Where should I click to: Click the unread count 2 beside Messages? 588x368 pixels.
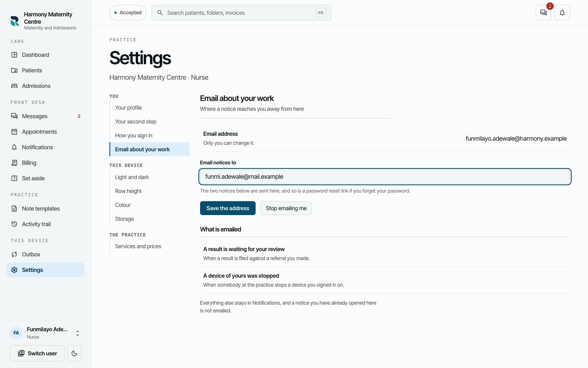coord(79,116)
